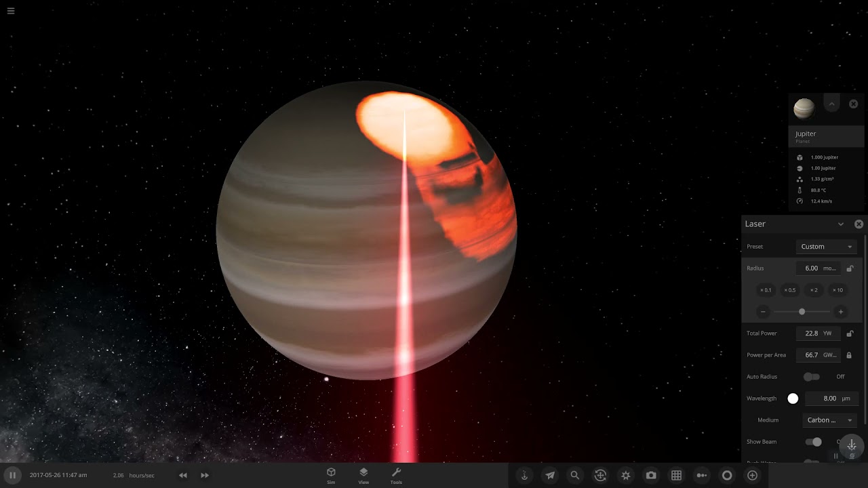Speed up simulation time speed

(x=205, y=475)
